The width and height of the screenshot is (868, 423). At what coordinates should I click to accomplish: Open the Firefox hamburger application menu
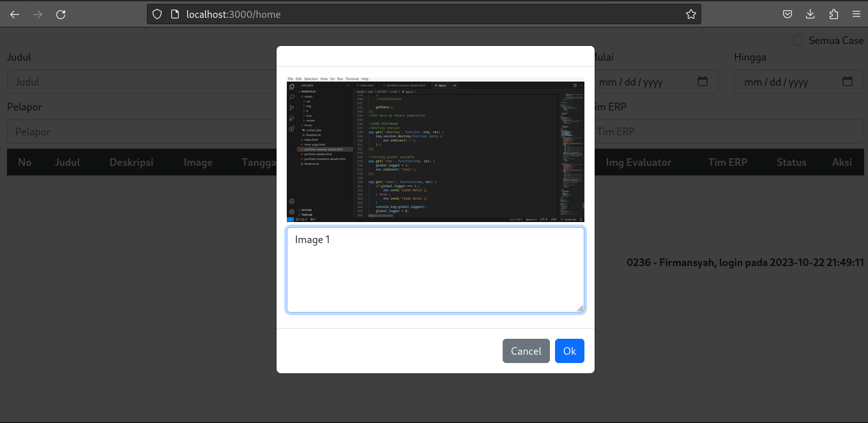(856, 14)
